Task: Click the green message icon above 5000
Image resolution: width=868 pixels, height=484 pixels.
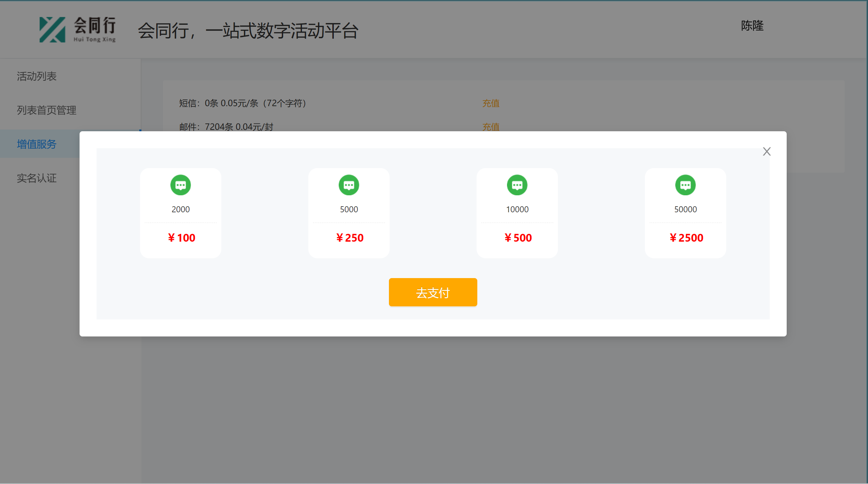Action: coord(349,185)
